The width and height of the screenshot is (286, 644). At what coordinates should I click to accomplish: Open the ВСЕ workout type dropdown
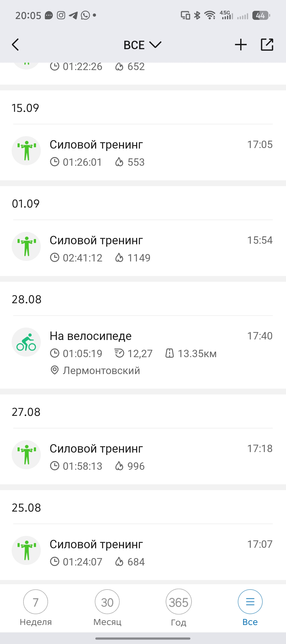click(x=142, y=45)
